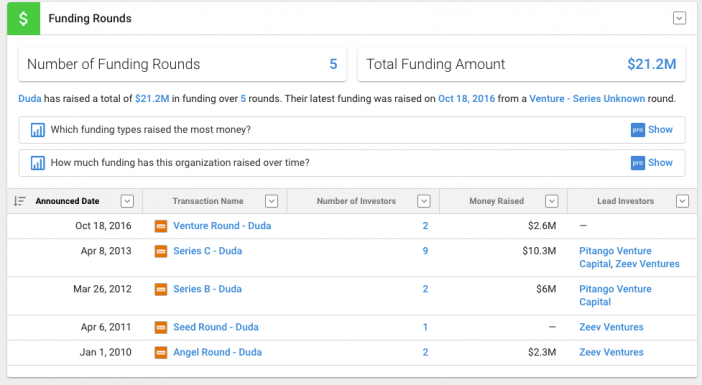702x385 pixels.
Task: Click the Jan 1, 2010 date cell
Action: [x=106, y=352]
